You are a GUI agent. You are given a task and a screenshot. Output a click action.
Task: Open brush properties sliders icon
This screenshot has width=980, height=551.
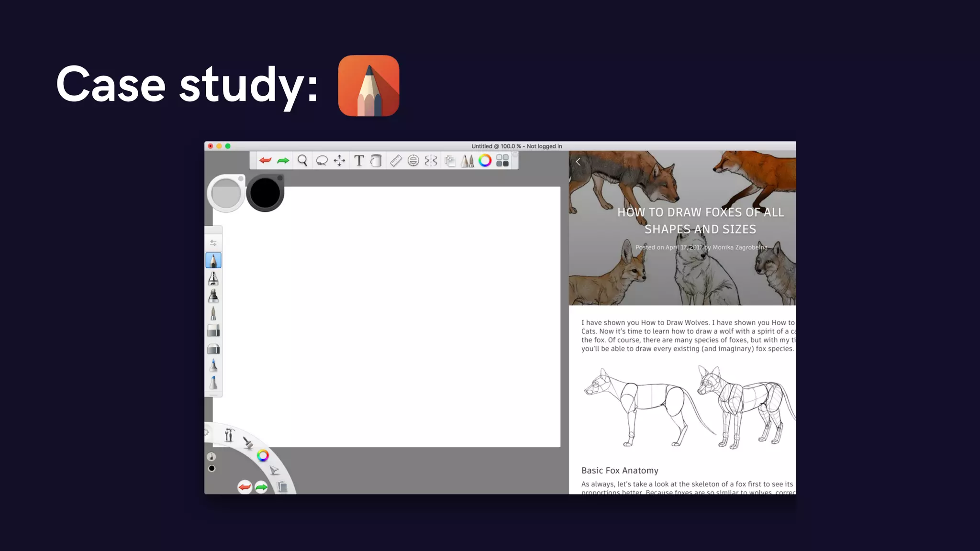coord(213,243)
